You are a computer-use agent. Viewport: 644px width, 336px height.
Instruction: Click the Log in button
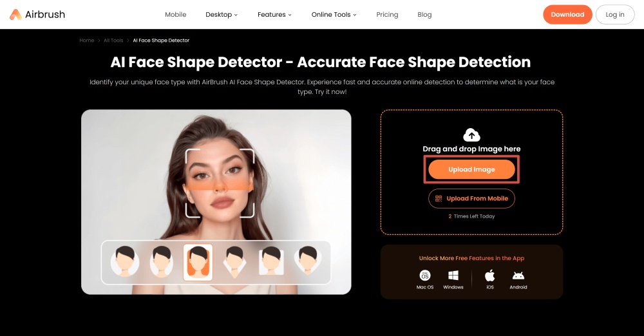(615, 14)
